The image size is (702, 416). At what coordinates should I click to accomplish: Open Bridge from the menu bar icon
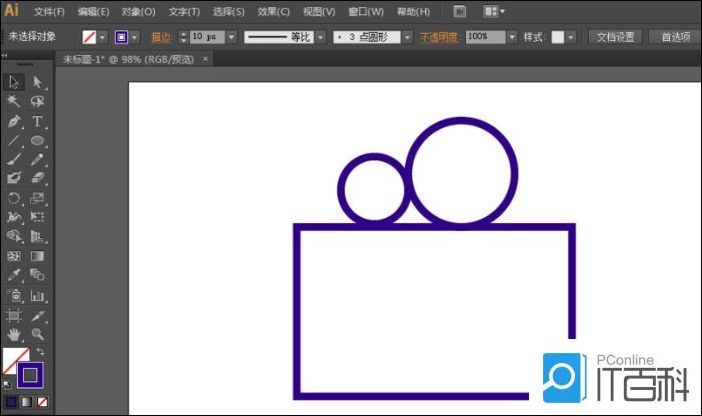[x=459, y=12]
